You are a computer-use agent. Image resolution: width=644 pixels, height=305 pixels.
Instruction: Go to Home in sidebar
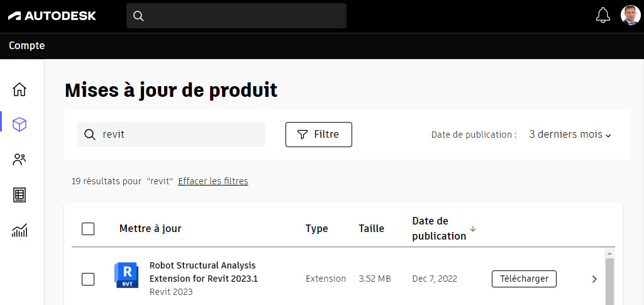pyautogui.click(x=19, y=89)
